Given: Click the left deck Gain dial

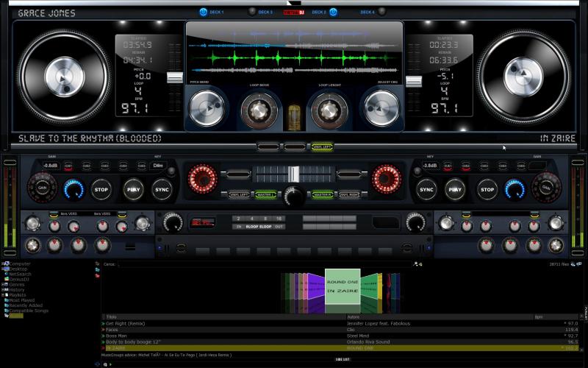Looking at the screenshot, I should tap(42, 188).
